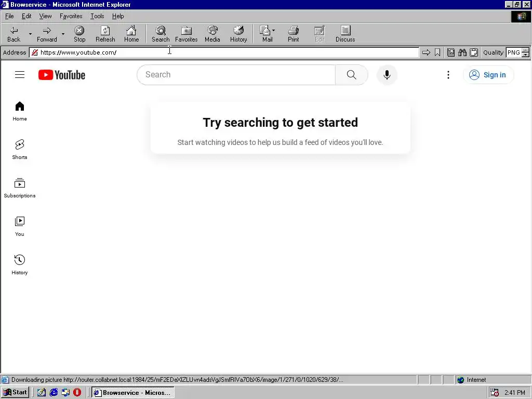Viewport: 532px width, 399px height.
Task: Click the taskbar clock 2:41 PM
Action: click(515, 393)
